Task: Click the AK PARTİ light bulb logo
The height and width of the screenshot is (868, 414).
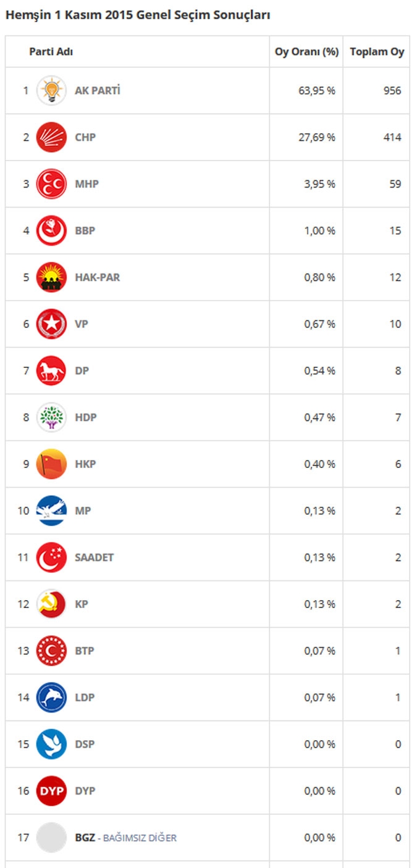Action: click(x=51, y=91)
